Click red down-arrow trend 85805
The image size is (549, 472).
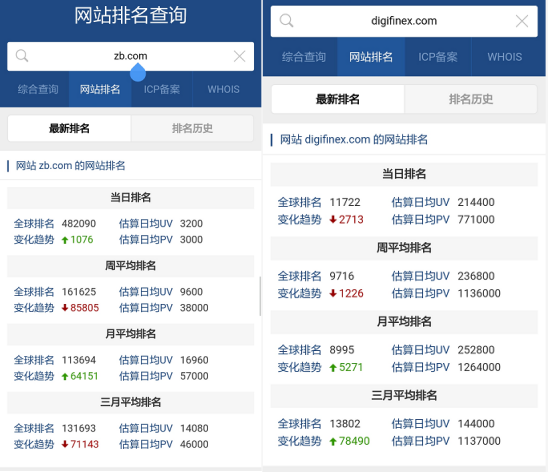click(80, 308)
